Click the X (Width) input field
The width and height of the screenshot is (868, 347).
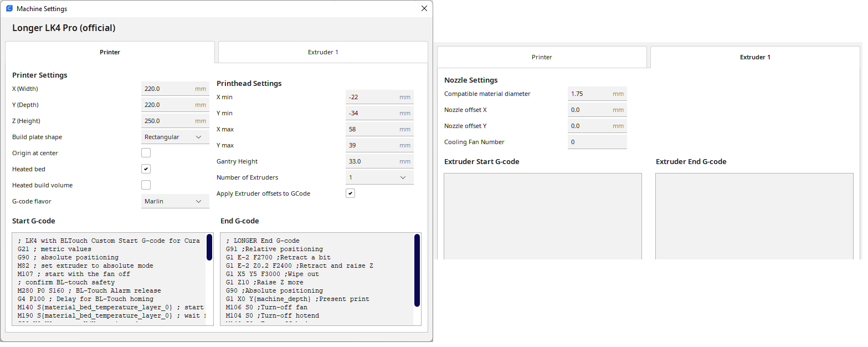click(x=166, y=89)
